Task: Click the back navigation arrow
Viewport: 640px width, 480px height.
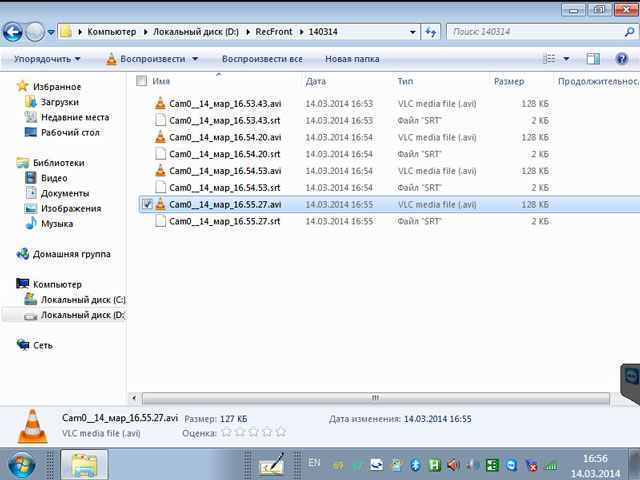Action: [14, 33]
